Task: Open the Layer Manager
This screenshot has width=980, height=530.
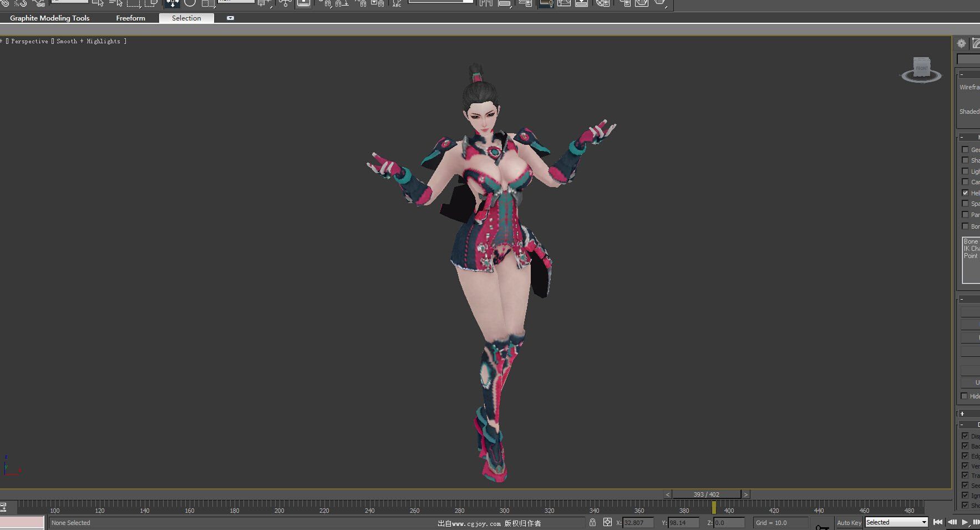Action: click(525, 3)
